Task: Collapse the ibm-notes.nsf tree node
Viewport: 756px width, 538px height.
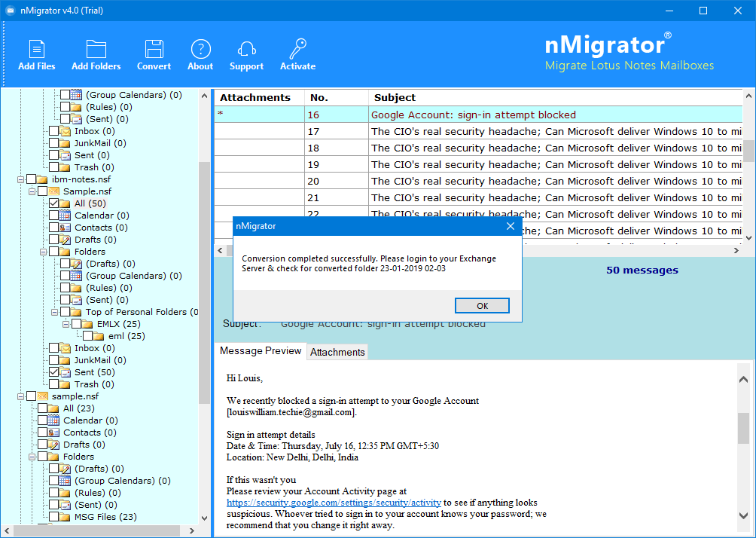Action: click(x=21, y=180)
